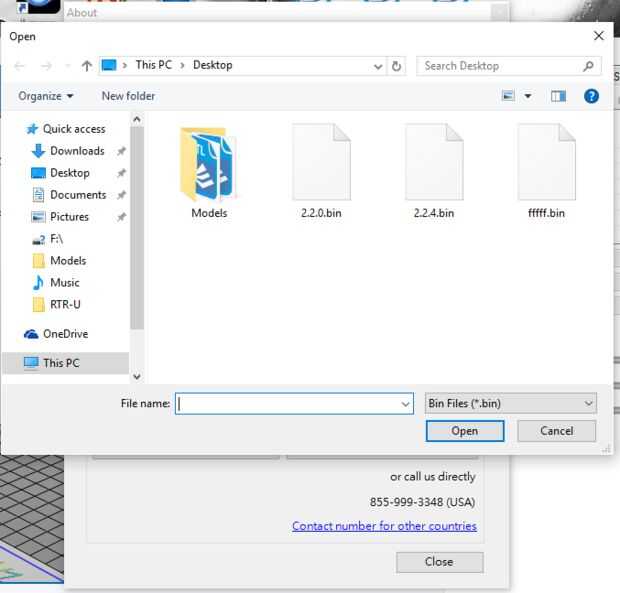Open the Organize menu
620x593 pixels.
click(x=46, y=96)
